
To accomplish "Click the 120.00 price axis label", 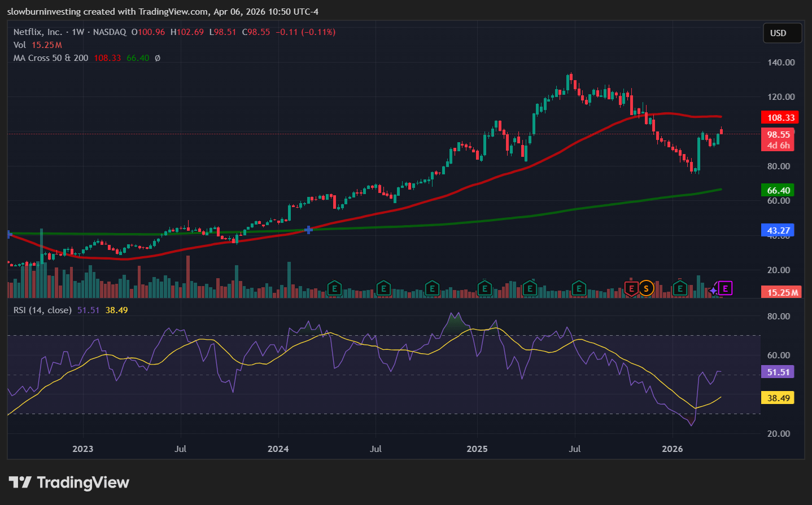I will tap(781, 97).
